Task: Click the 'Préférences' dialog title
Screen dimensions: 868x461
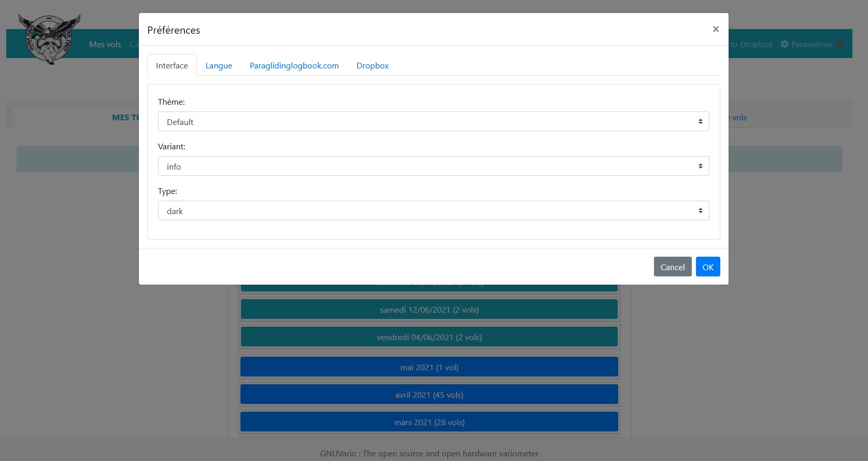Action: [174, 30]
